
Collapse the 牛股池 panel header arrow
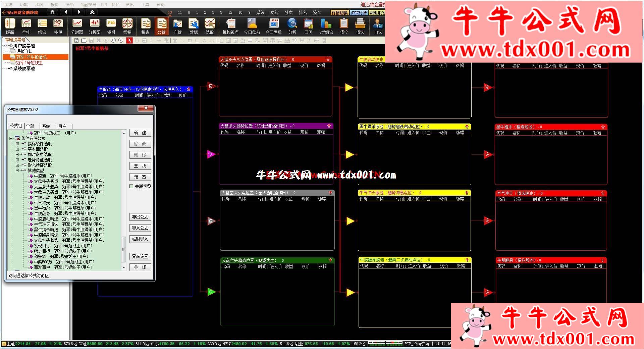coord(189,89)
